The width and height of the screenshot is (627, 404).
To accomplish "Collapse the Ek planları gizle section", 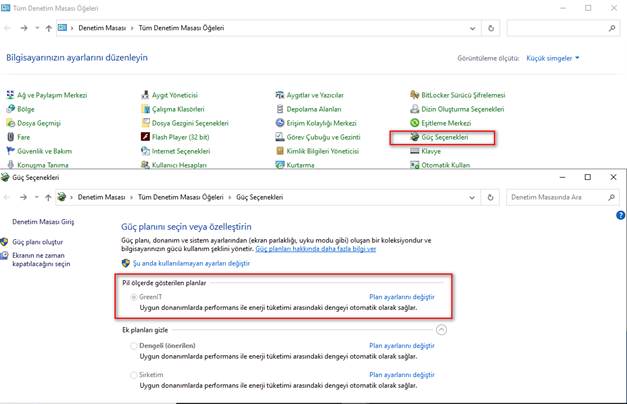I will 441,328.
